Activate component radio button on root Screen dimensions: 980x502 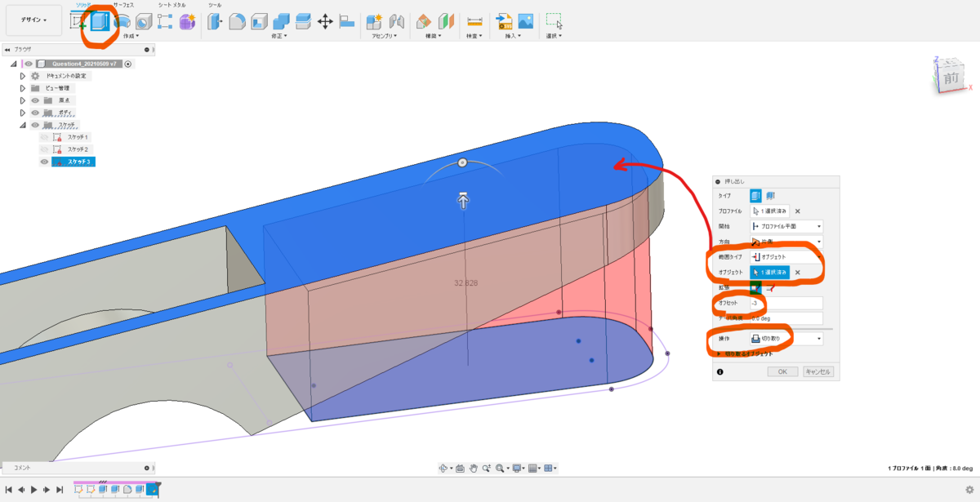(128, 64)
